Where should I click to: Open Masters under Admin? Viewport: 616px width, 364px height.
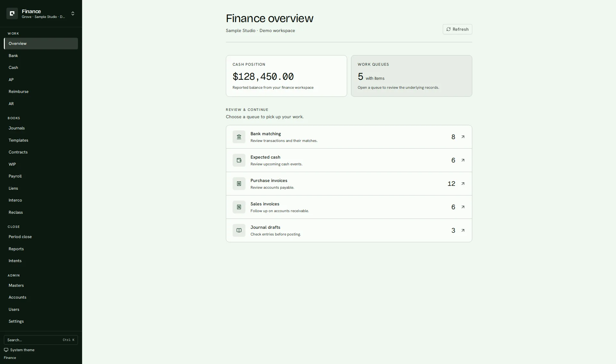coord(41,285)
